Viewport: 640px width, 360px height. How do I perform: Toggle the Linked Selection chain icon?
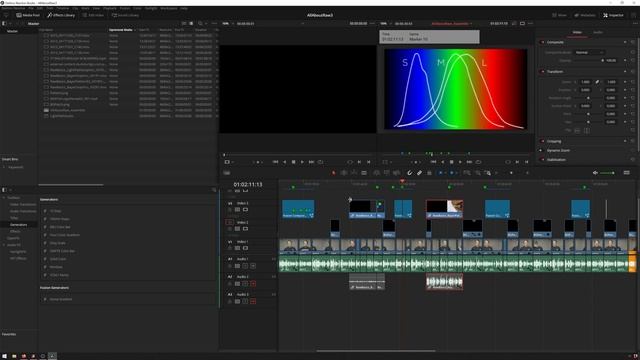419,173
